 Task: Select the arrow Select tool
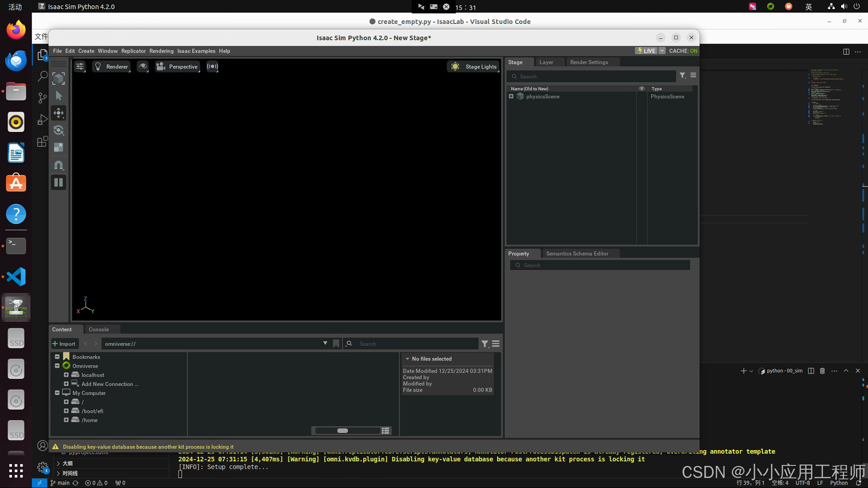(x=59, y=96)
